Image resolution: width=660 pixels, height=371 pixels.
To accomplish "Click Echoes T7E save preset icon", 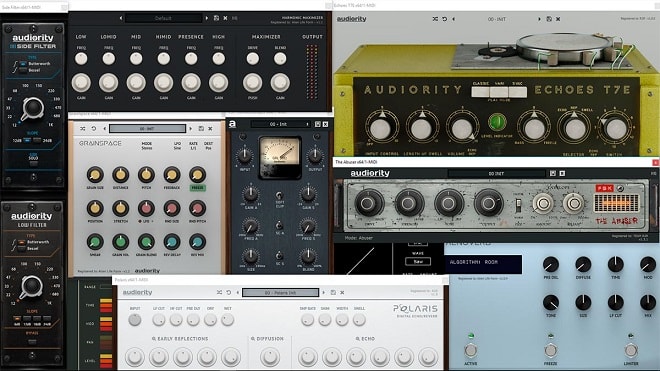I will [x=549, y=19].
